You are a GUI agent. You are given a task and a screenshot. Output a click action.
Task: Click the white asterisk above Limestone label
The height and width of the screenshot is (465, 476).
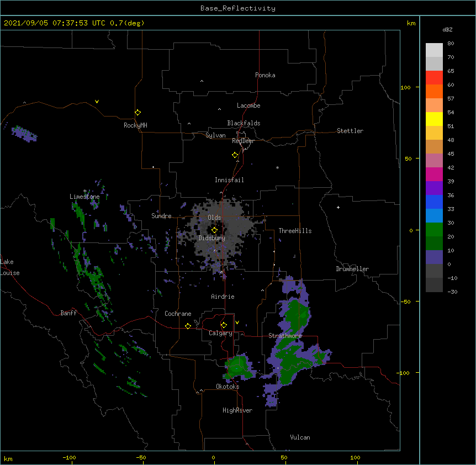[84, 191]
